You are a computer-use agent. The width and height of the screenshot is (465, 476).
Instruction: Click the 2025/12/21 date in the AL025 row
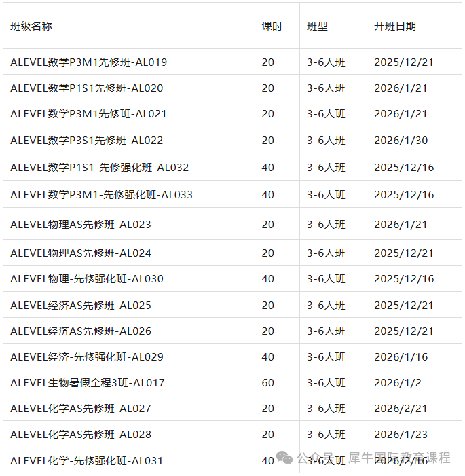point(404,305)
